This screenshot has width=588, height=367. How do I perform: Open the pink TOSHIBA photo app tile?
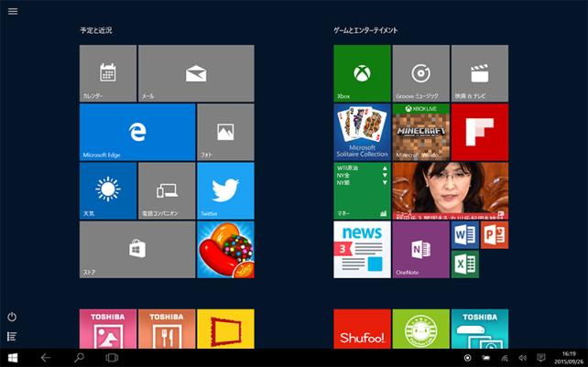coord(108,329)
